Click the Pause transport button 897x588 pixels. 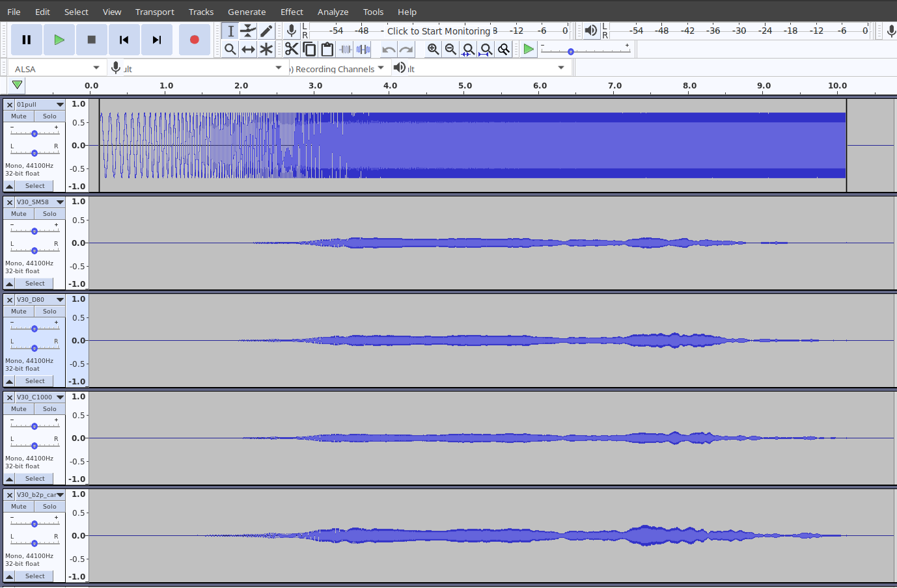tap(27, 40)
